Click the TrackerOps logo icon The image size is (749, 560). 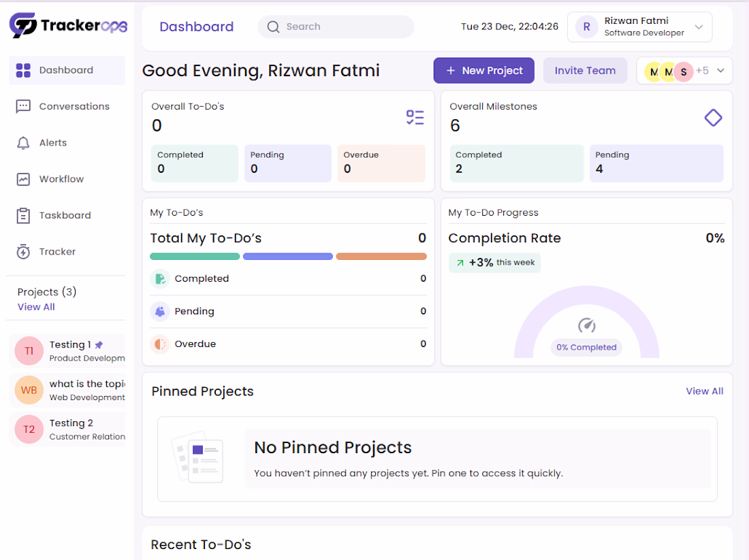click(22, 24)
